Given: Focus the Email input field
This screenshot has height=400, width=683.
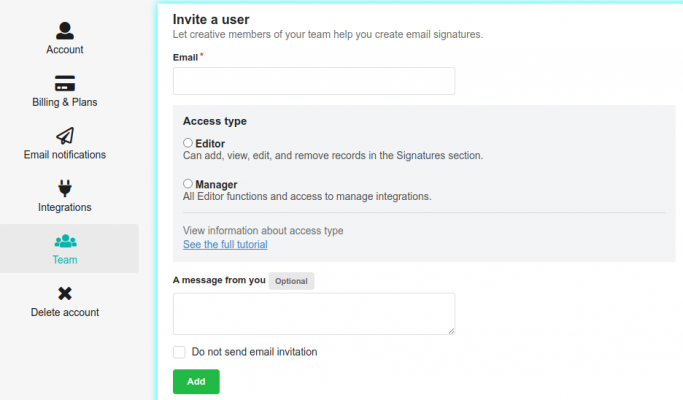Looking at the screenshot, I should [x=314, y=81].
